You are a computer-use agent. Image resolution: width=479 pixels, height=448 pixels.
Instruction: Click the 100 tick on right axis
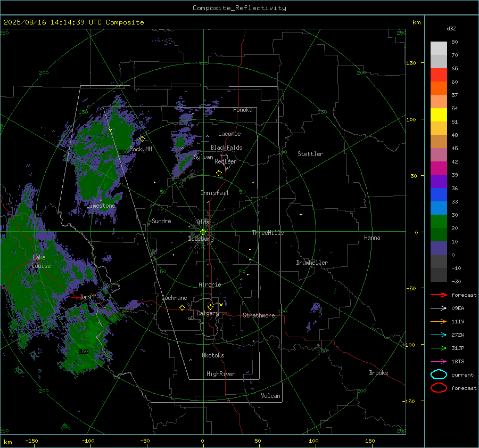tap(411, 119)
